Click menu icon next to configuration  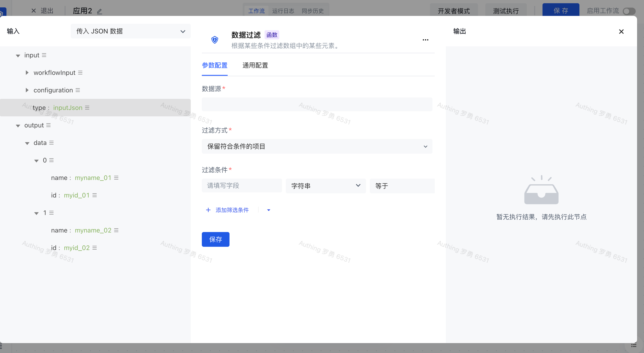point(78,90)
